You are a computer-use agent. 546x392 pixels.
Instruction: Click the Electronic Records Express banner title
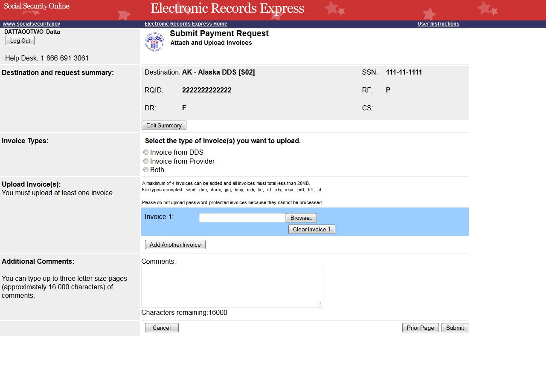click(x=227, y=9)
